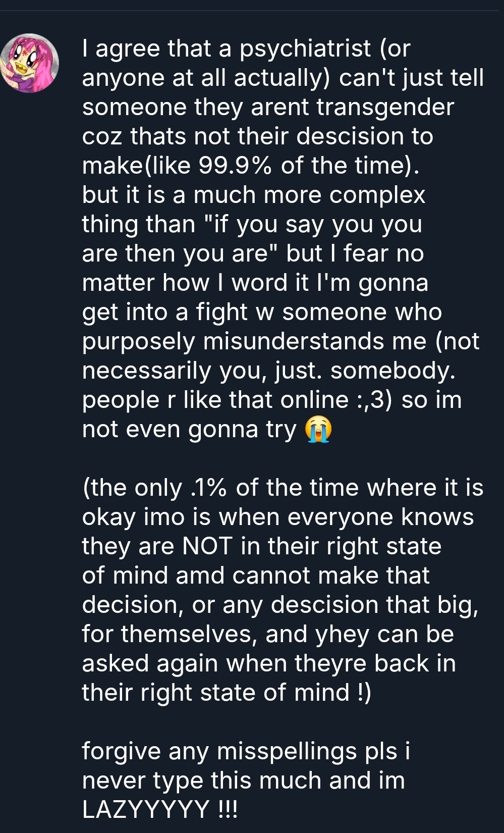This screenshot has width=504, height=833.
Task: Click the word "forgive" in last paragraph
Action: [121, 752]
